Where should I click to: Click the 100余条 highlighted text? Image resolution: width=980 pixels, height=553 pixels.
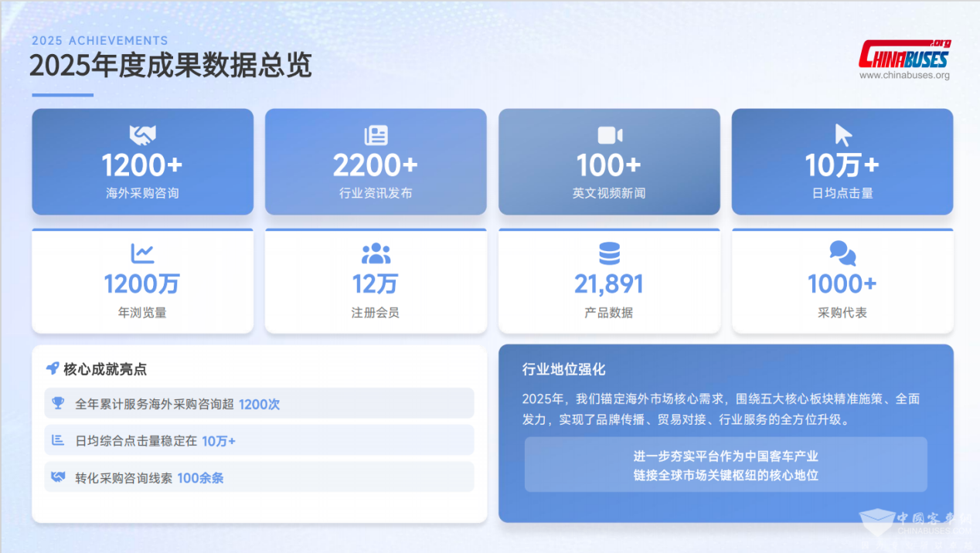(200, 478)
